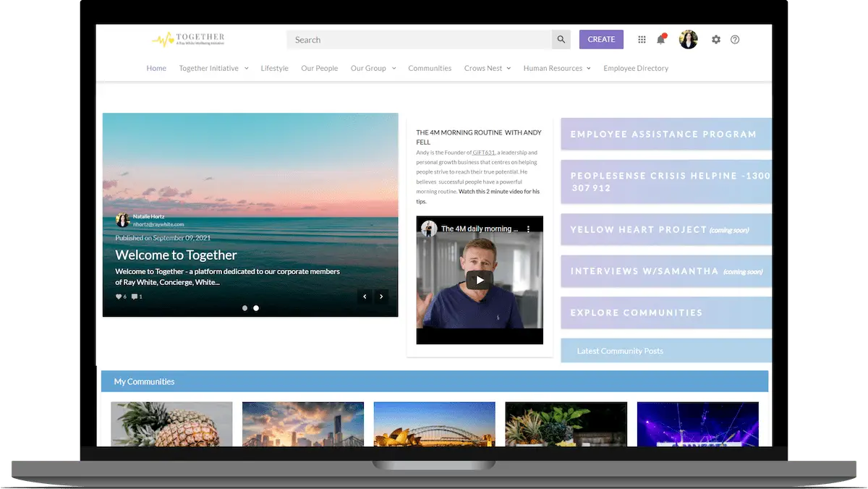Open the apps grid launcher
Screen dimensions: 868x489
click(x=642, y=40)
